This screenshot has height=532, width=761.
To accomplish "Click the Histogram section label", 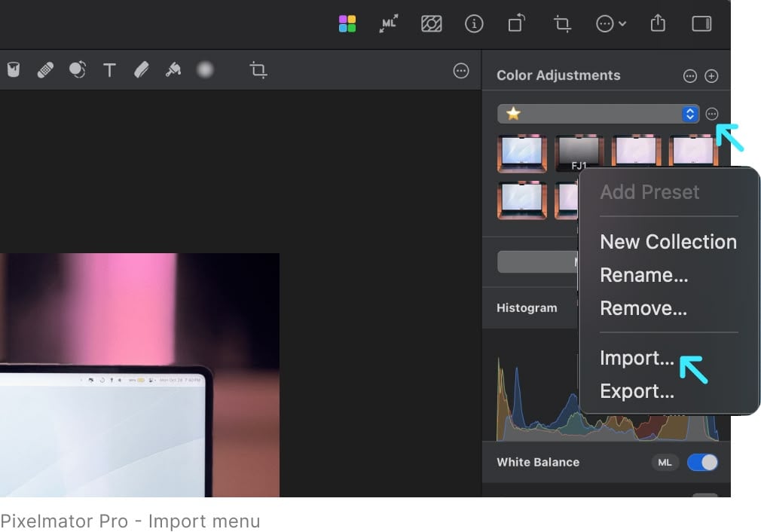I will pos(527,308).
